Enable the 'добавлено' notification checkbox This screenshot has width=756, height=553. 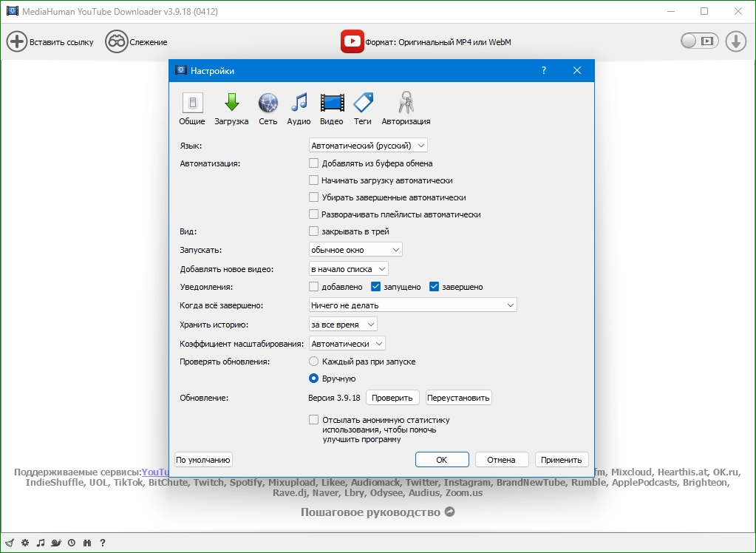pyautogui.click(x=313, y=287)
